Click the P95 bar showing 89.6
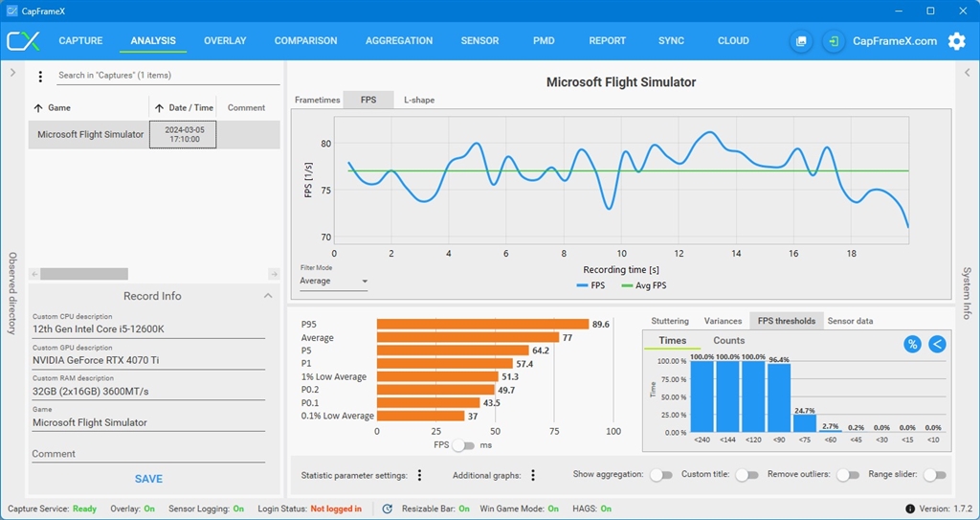This screenshot has height=520, width=980. [483, 324]
